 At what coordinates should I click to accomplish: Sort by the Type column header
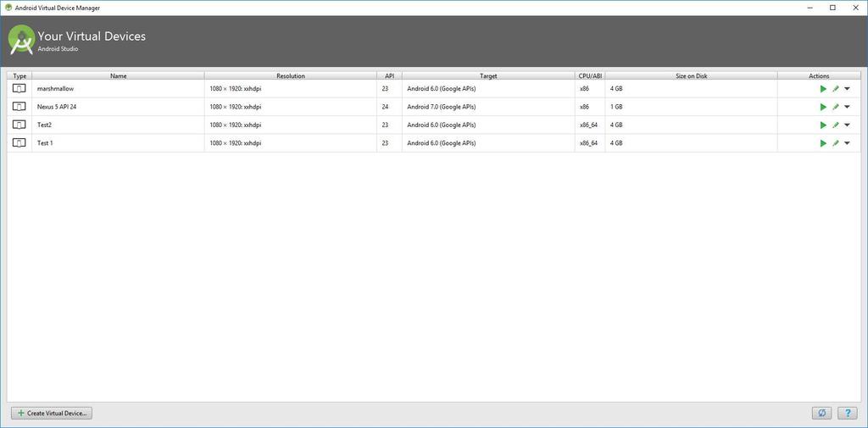[x=19, y=76]
